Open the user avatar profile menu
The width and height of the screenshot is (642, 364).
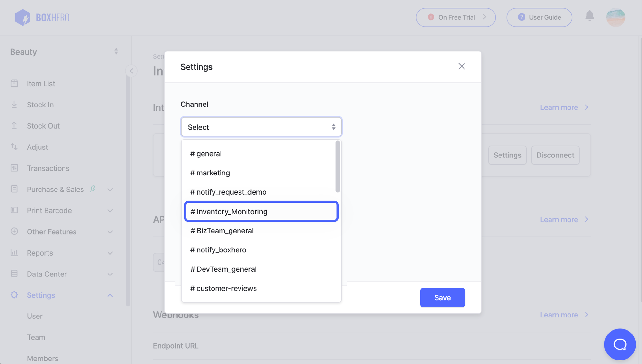(615, 17)
